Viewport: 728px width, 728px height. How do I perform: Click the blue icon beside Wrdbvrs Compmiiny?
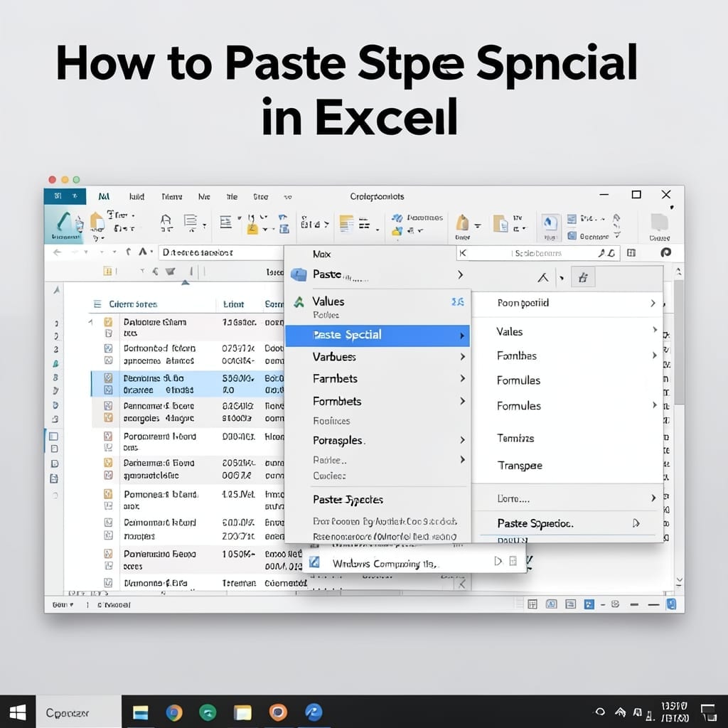[x=314, y=562]
